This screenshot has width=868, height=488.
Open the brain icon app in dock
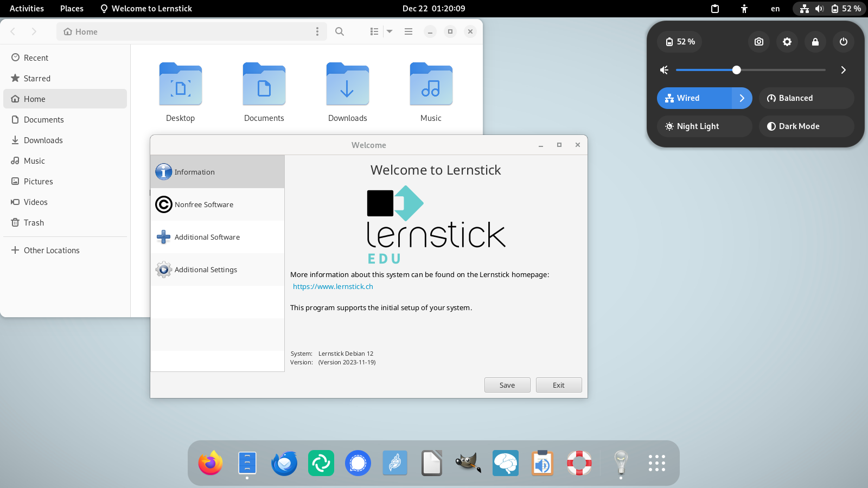point(506,463)
